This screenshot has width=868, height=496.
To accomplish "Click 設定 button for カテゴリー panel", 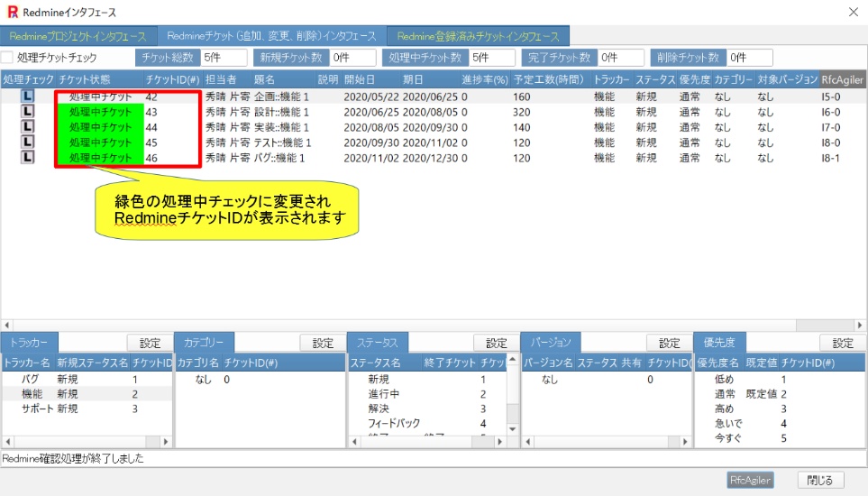I will [x=323, y=344].
